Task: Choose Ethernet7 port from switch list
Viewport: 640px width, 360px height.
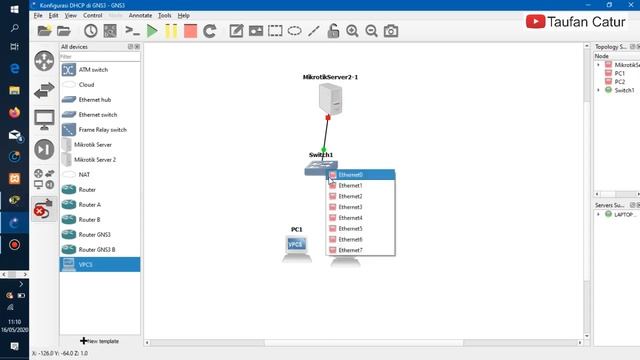Action: point(360,250)
